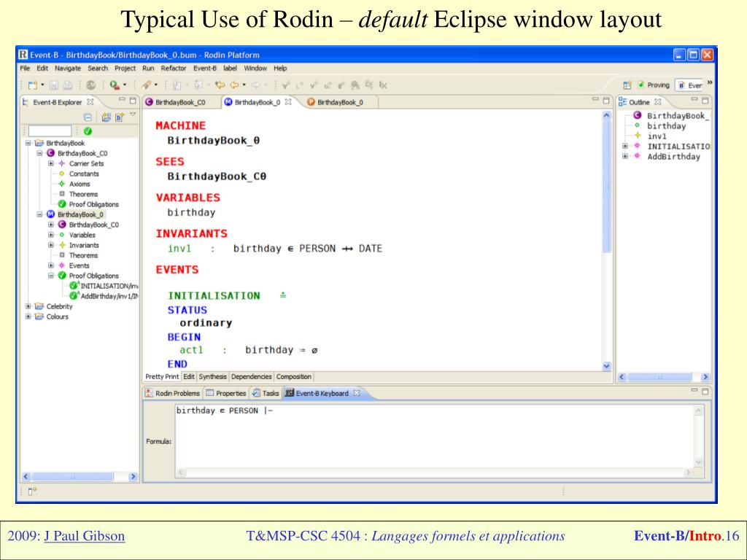Viewport: 747px width, 560px height.
Task: Open the Run dropdown arrow
Action: point(125,85)
